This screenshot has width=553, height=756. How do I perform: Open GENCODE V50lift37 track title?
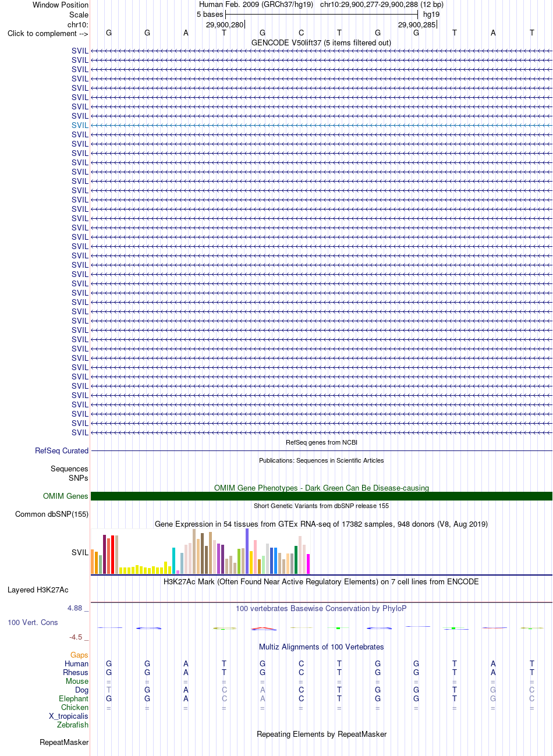[x=321, y=42]
